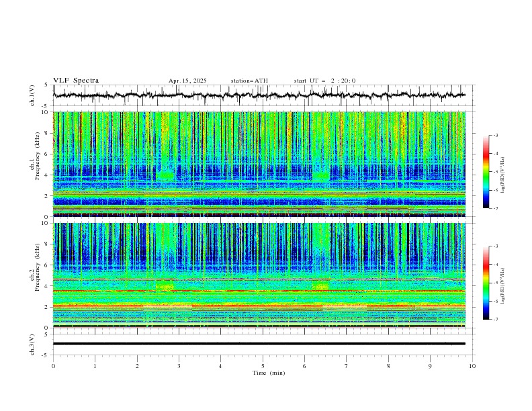The width and height of the screenshot is (532, 411).
Task: Click the time axis tick label "1"
Action: [x=95, y=366]
